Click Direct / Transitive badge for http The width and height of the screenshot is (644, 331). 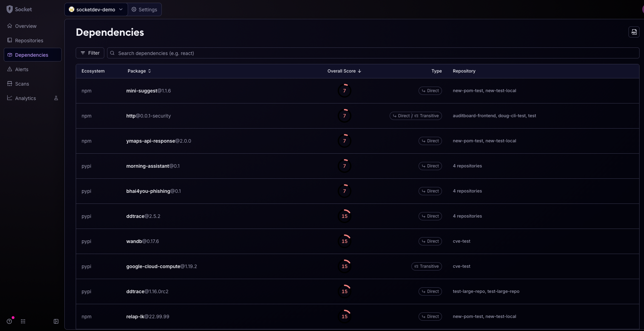416,116
